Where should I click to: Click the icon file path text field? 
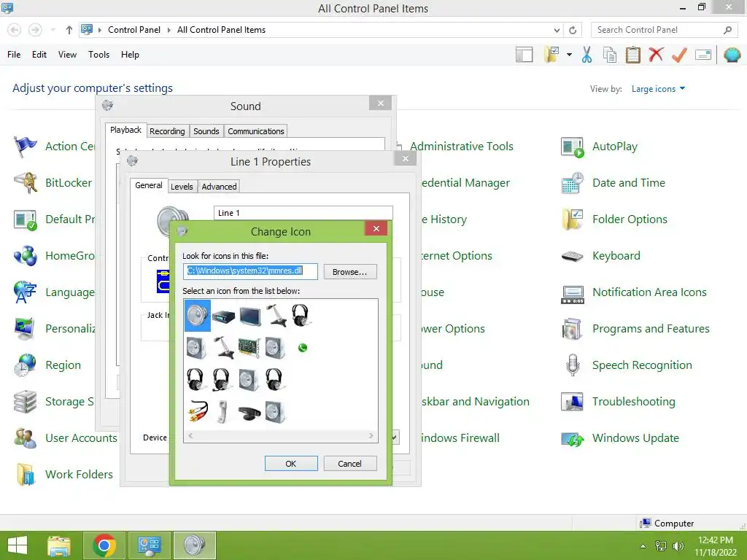click(x=251, y=271)
